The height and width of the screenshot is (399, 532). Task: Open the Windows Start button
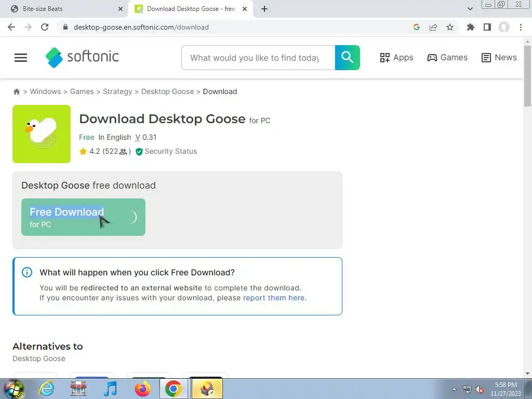tap(14, 389)
